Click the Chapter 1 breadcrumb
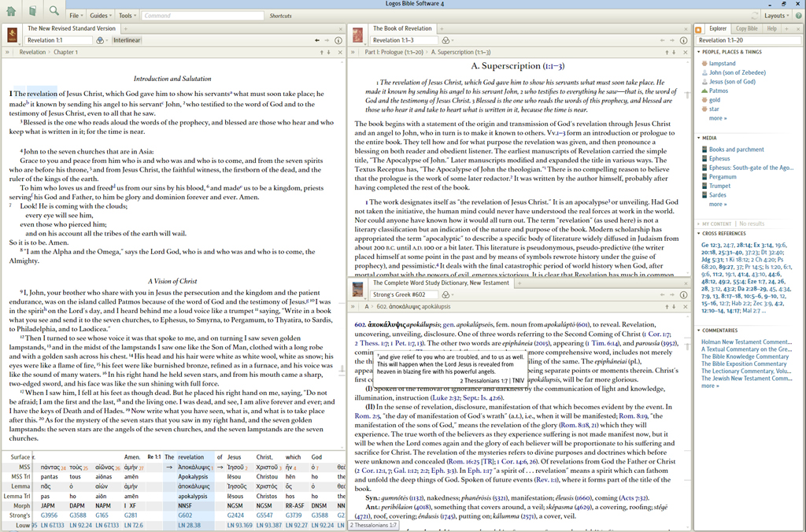The image size is (806, 532). (66, 52)
